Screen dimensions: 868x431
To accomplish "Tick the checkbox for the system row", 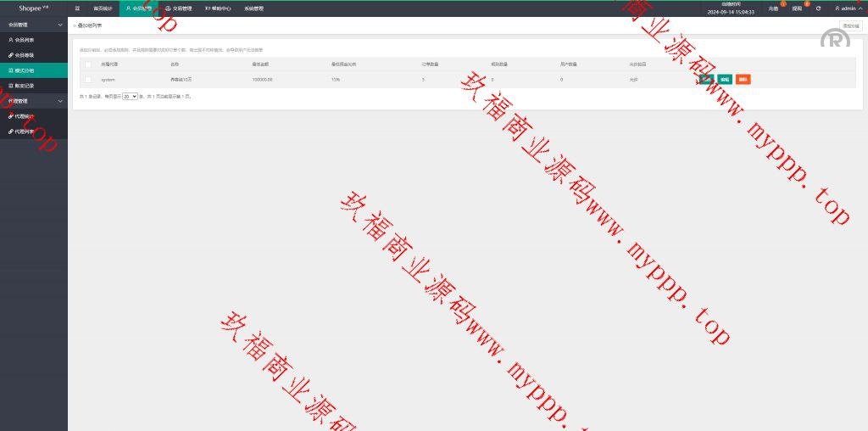I will (x=87, y=80).
